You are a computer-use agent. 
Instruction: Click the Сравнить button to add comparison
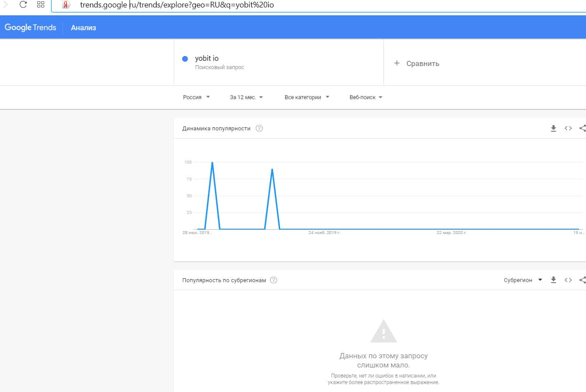pyautogui.click(x=417, y=63)
